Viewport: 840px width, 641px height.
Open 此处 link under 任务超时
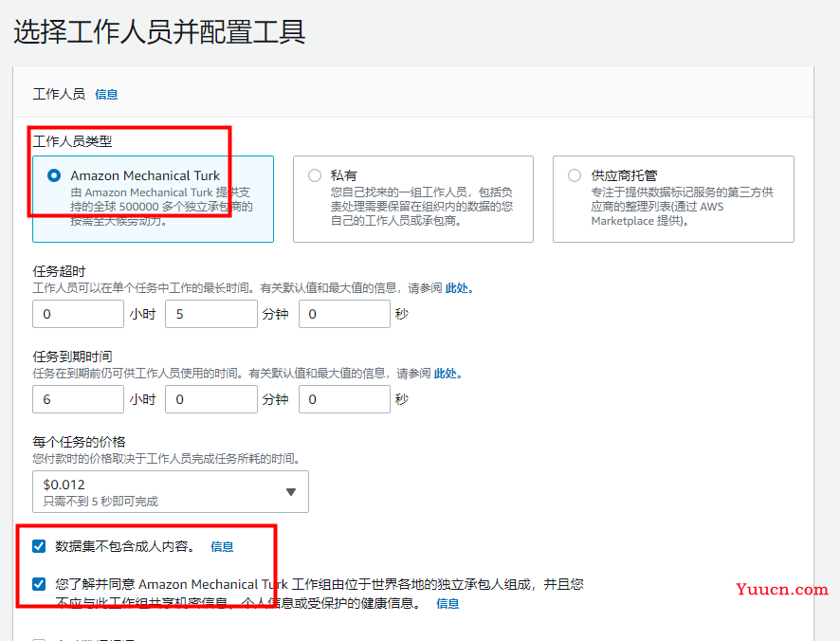click(459, 288)
